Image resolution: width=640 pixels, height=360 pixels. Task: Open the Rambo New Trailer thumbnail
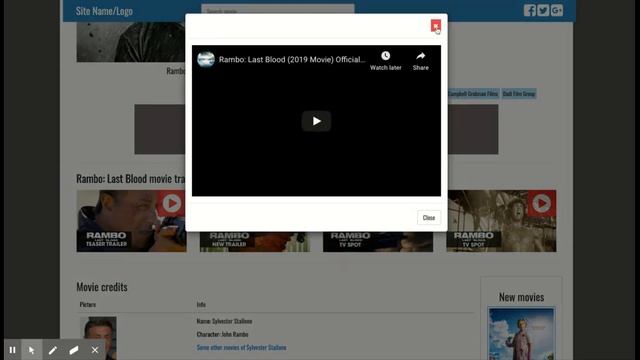[x=255, y=242]
